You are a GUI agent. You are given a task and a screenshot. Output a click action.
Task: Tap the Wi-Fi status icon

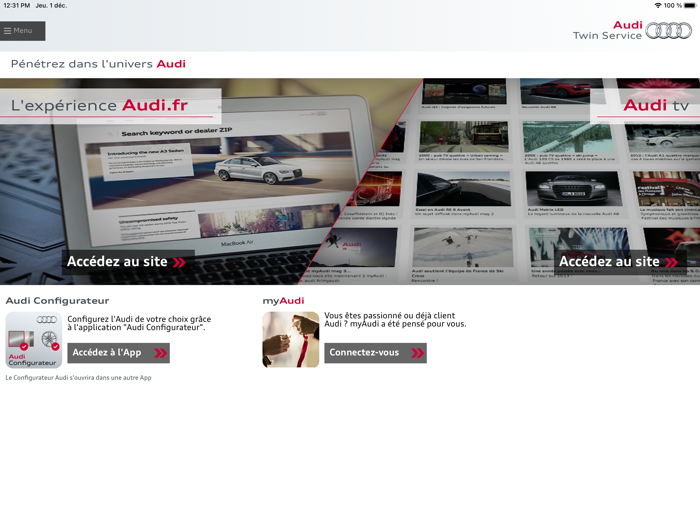(x=658, y=5)
